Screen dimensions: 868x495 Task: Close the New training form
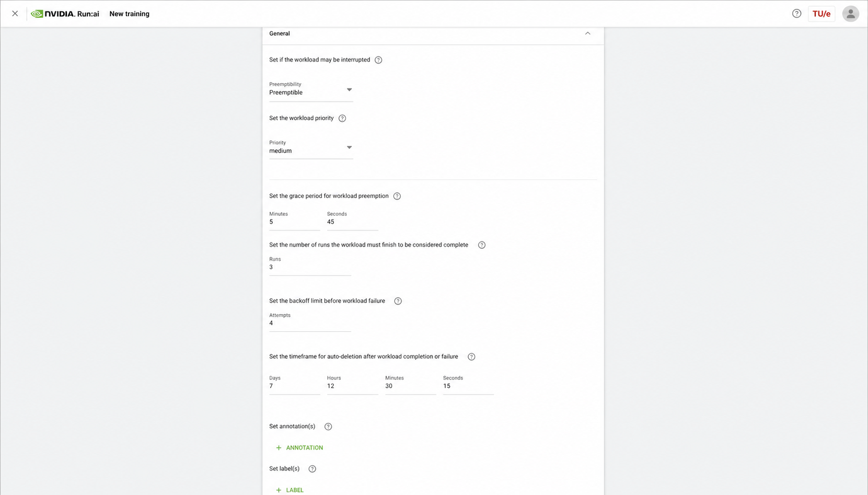[15, 14]
